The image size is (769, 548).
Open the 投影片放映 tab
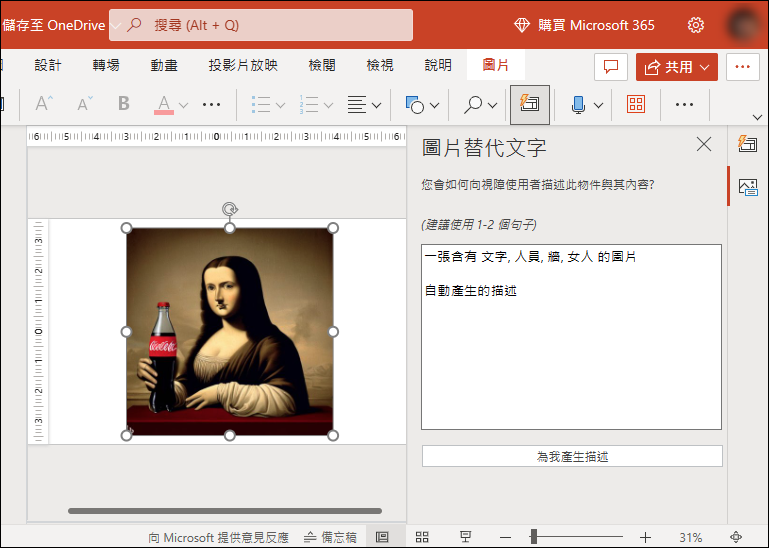(x=243, y=65)
